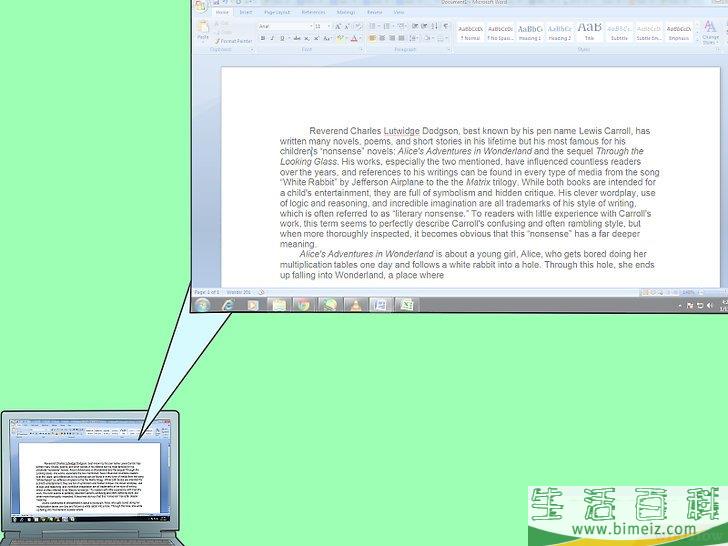Viewport: 728px width, 546px height.
Task: Click the Paste button
Action: click(203, 31)
